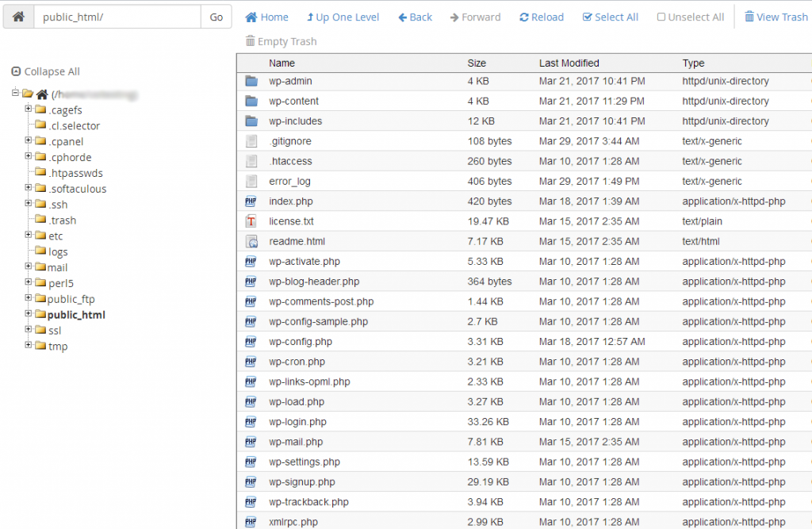Screen dimensions: 812x529
Task: Click the wp-config.php PHP icon
Action: [251, 342]
